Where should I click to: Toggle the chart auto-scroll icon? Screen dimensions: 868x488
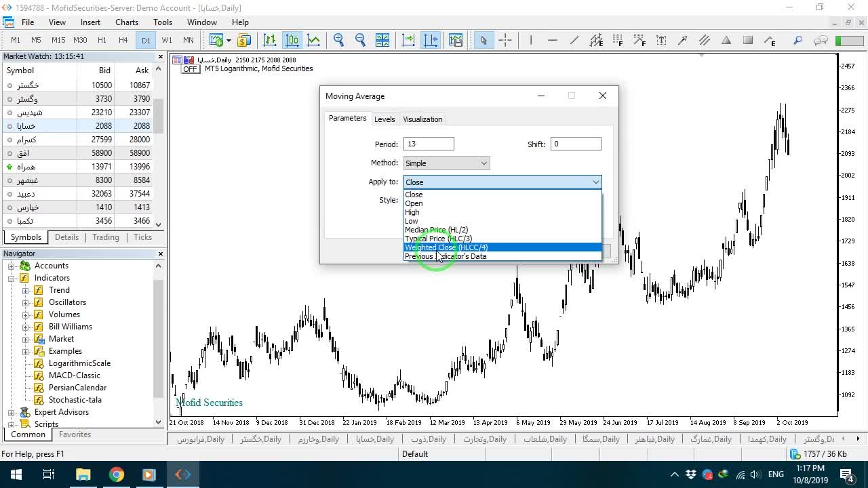pos(408,40)
